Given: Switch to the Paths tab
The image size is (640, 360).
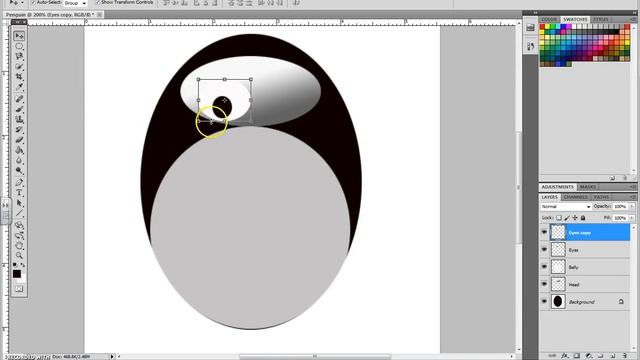Looking at the screenshot, I should [x=601, y=197].
